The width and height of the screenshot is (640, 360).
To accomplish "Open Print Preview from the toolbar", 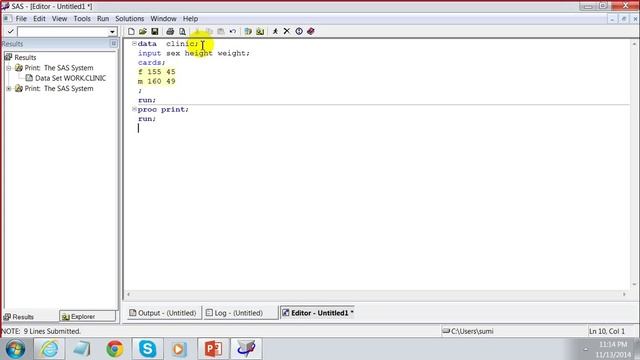I will pyautogui.click(x=182, y=31).
